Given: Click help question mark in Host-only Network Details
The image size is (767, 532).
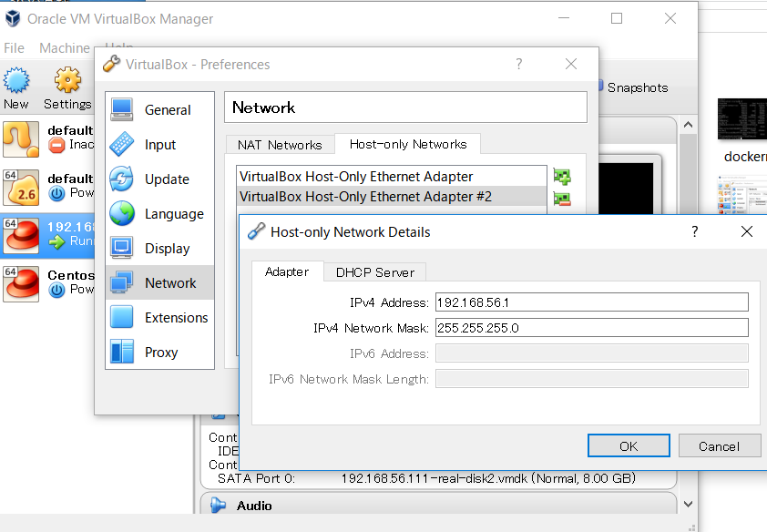Looking at the screenshot, I should pos(695,231).
